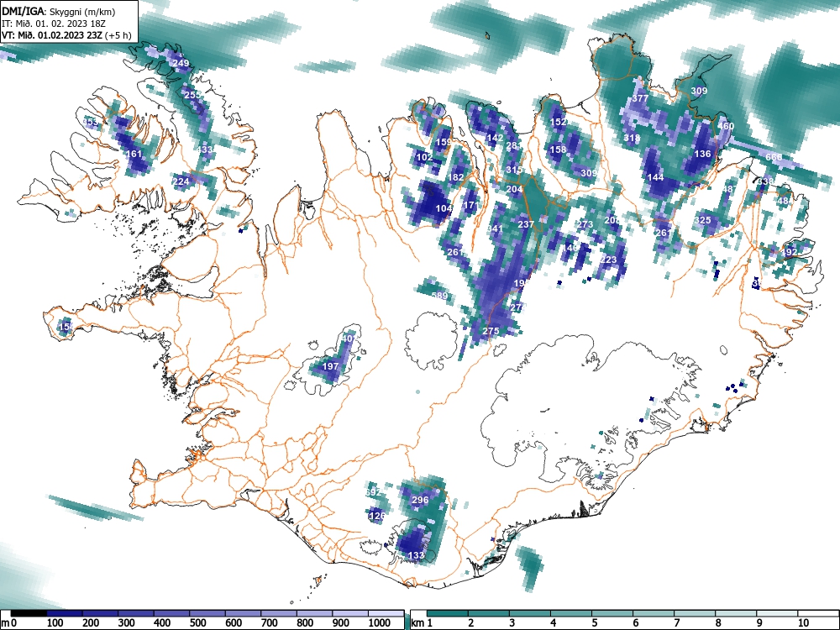Click visibility value 377 in the northeast
This screenshot has height=630, width=840.
click(640, 98)
